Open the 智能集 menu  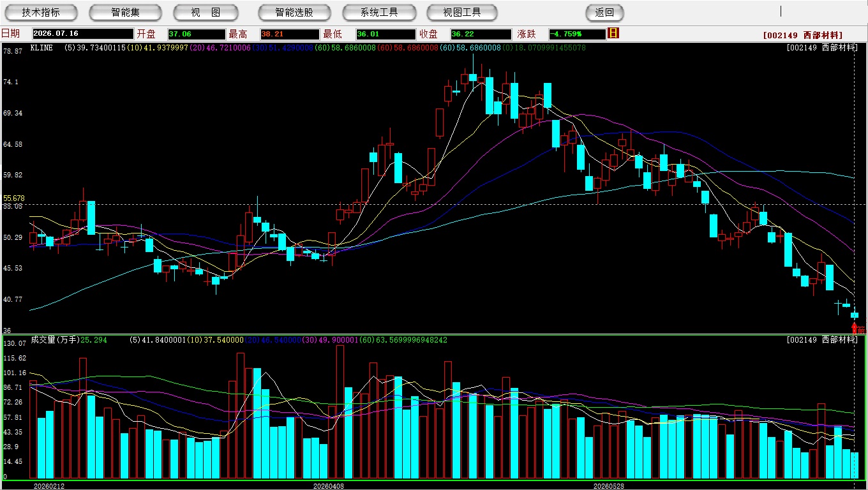coord(125,12)
